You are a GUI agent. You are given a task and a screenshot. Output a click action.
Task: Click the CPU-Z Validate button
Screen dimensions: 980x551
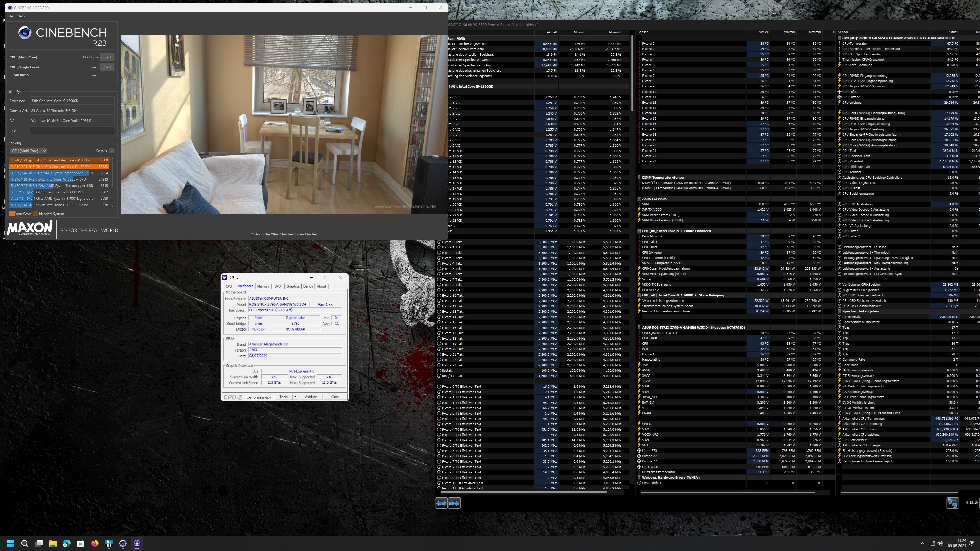(310, 397)
